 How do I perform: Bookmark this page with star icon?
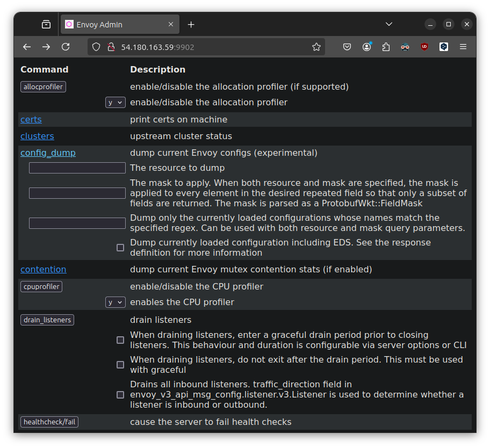(x=316, y=47)
